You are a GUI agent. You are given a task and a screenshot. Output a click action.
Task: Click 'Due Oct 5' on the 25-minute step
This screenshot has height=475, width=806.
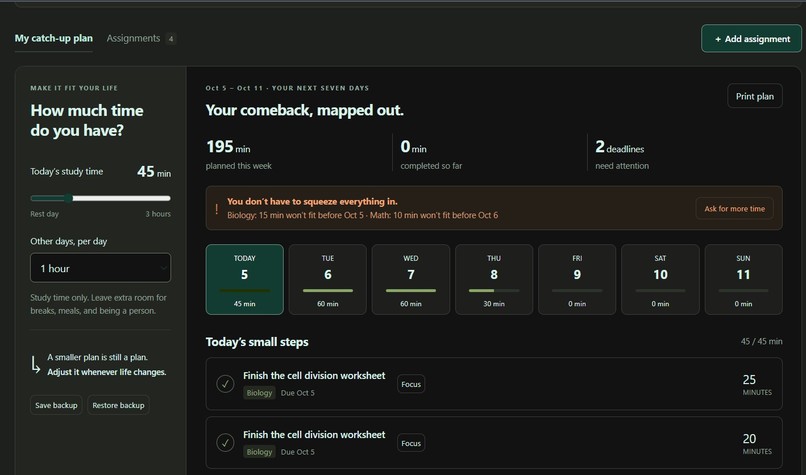(298, 393)
